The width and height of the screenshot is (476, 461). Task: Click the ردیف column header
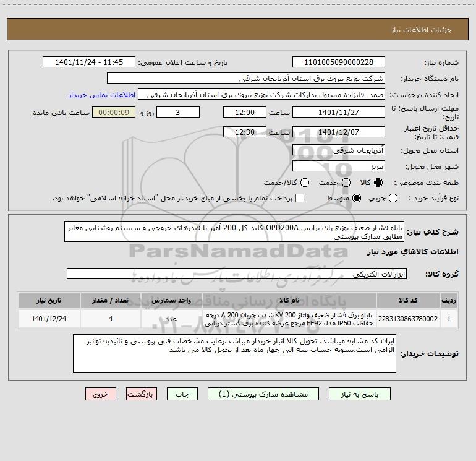[x=449, y=301]
